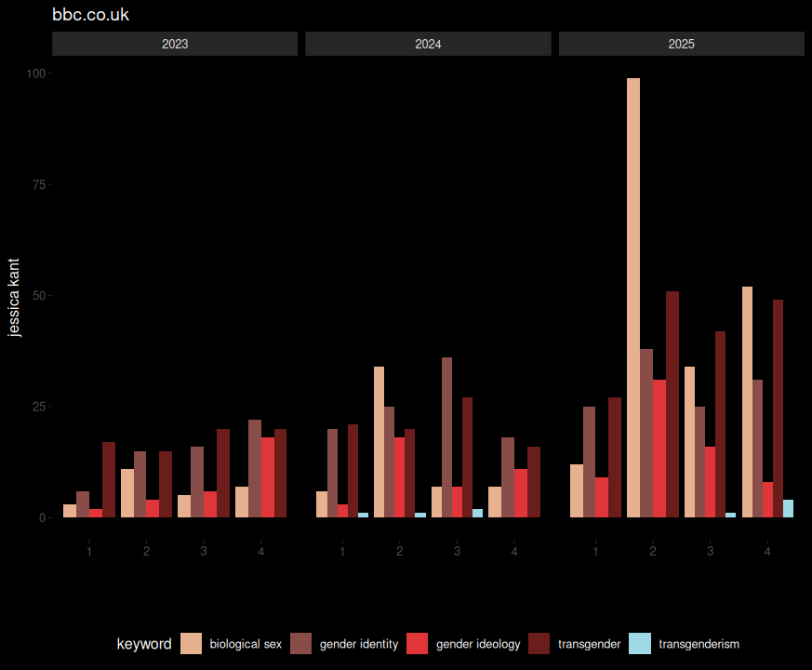Image resolution: width=812 pixels, height=670 pixels.
Task: Click the gender identity bar in 2024 quarter 3
Action: click(x=447, y=437)
